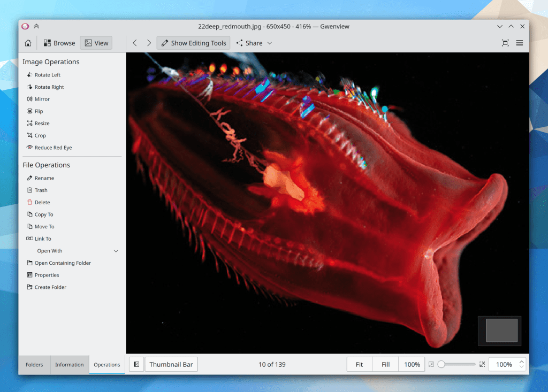Viewport: 548px width, 392px height.
Task: Switch to the Information tab
Action: pos(70,365)
